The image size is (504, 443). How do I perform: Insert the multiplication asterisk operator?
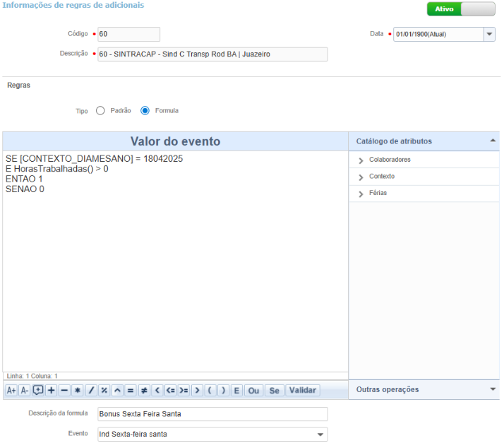78,390
